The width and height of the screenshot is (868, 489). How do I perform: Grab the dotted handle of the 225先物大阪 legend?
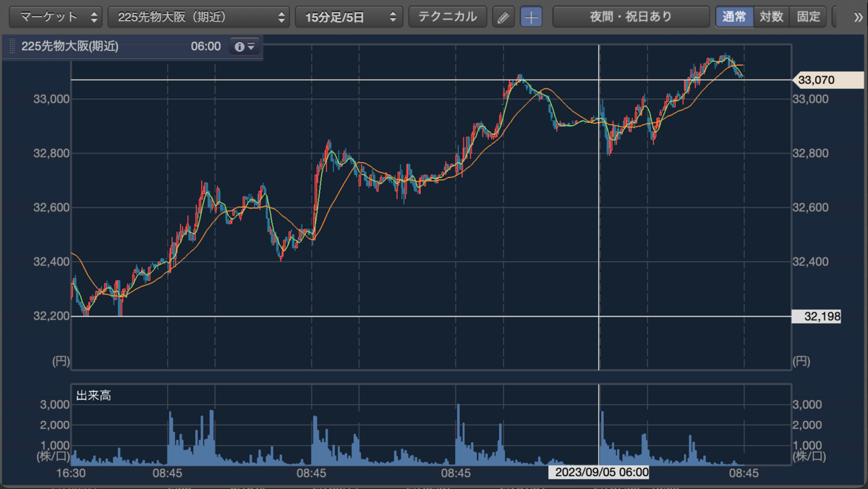click(12, 46)
